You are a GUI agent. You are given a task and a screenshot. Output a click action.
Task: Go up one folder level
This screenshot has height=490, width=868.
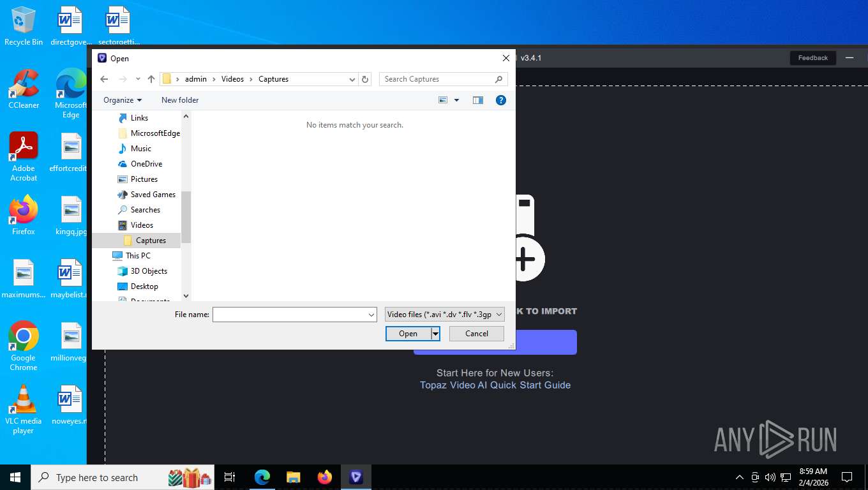point(151,79)
